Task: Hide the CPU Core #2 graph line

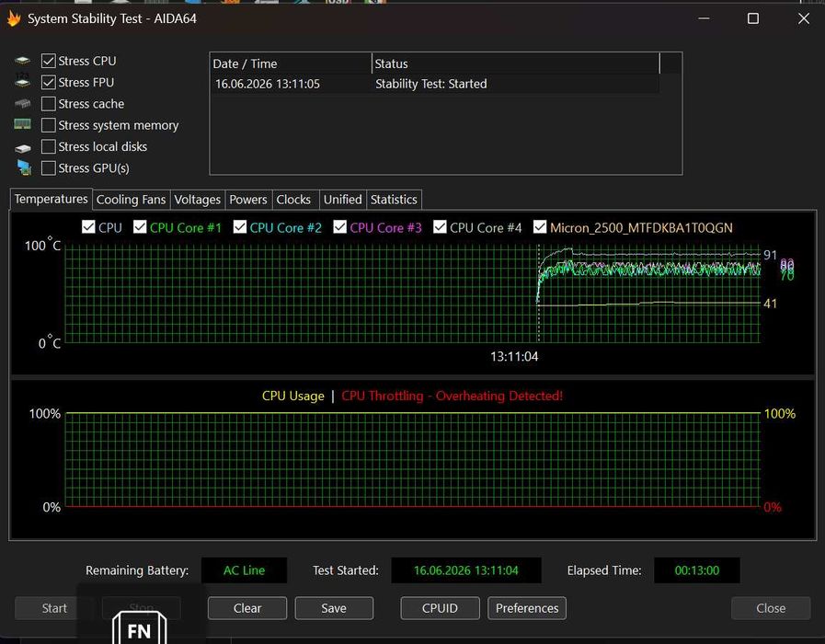Action: click(240, 226)
